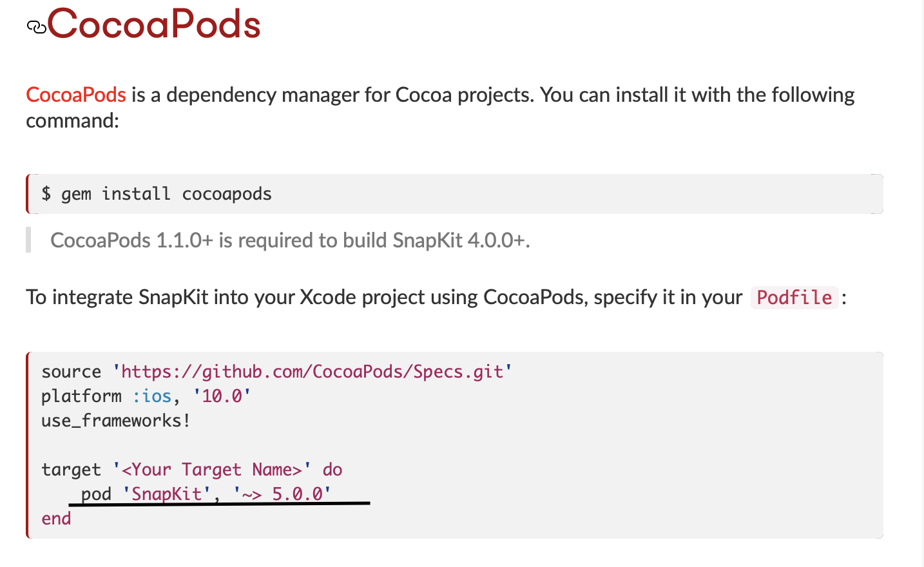
Task: Click the '~> 5.0.0' version constraint string
Action: [282, 494]
